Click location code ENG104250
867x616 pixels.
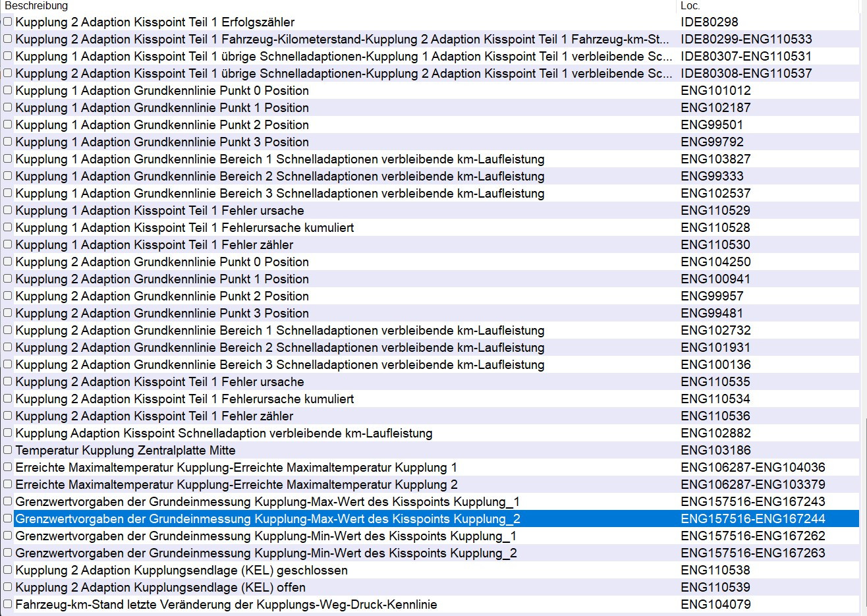pyautogui.click(x=715, y=262)
